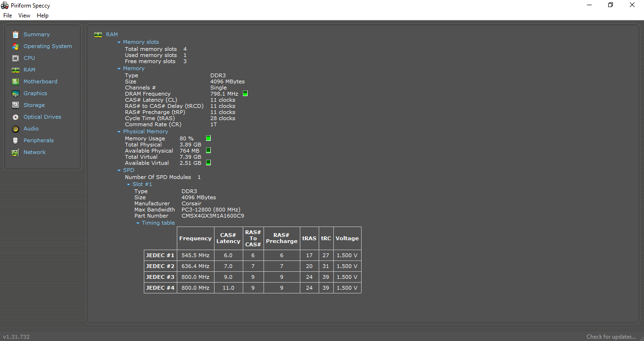Click the Storage drive icon in the sidebar
This screenshot has height=341, width=644.
16,105
